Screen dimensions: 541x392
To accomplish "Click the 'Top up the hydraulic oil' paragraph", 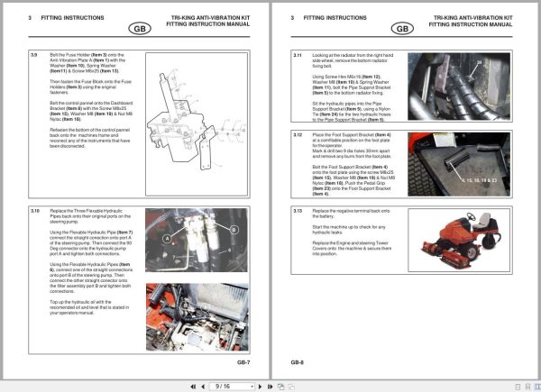I will [89, 307].
